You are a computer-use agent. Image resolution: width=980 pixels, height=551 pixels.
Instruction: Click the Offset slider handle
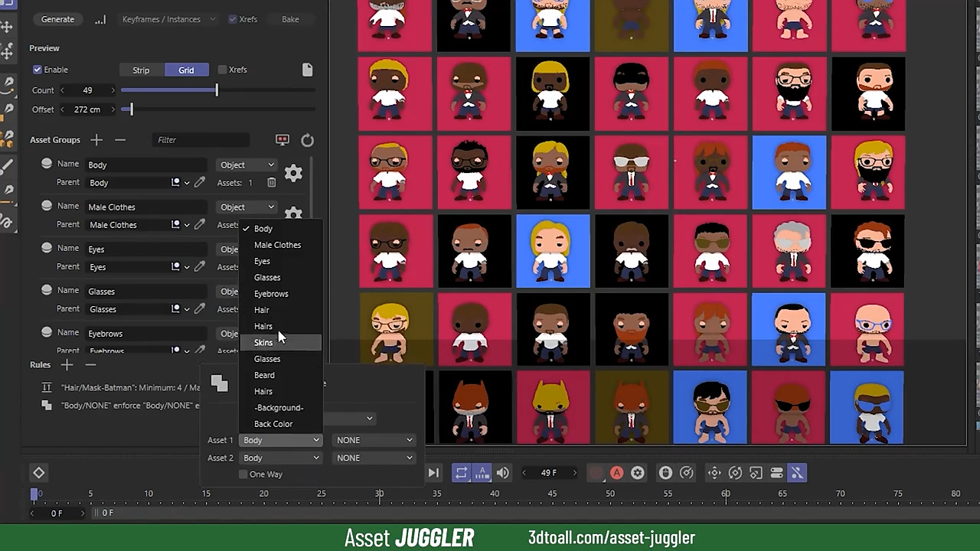tap(131, 109)
